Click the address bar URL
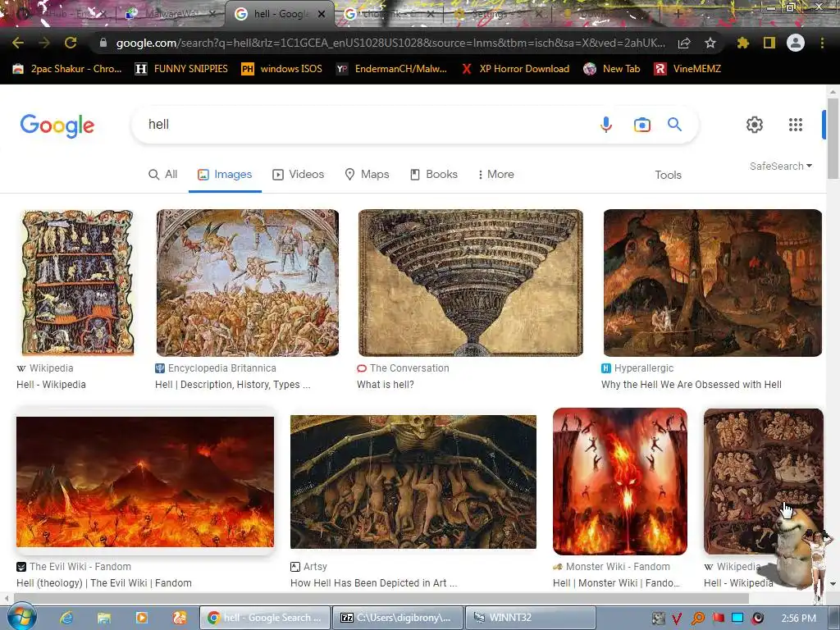This screenshot has height=630, width=840. [x=390, y=43]
